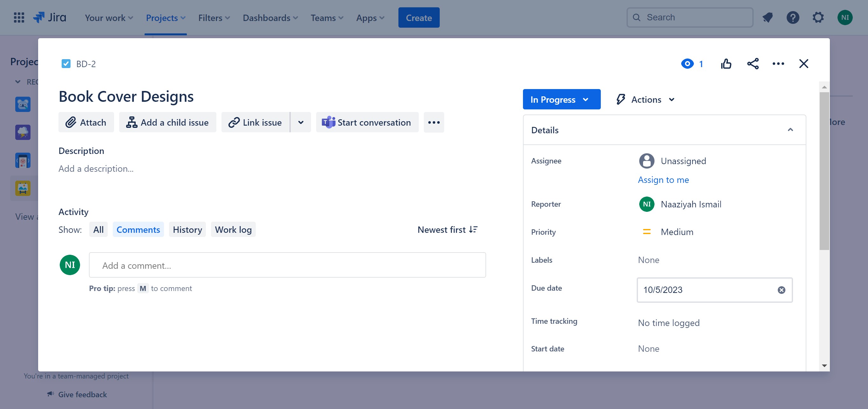Open Your work menu
The width and height of the screenshot is (868, 409).
coord(109,17)
